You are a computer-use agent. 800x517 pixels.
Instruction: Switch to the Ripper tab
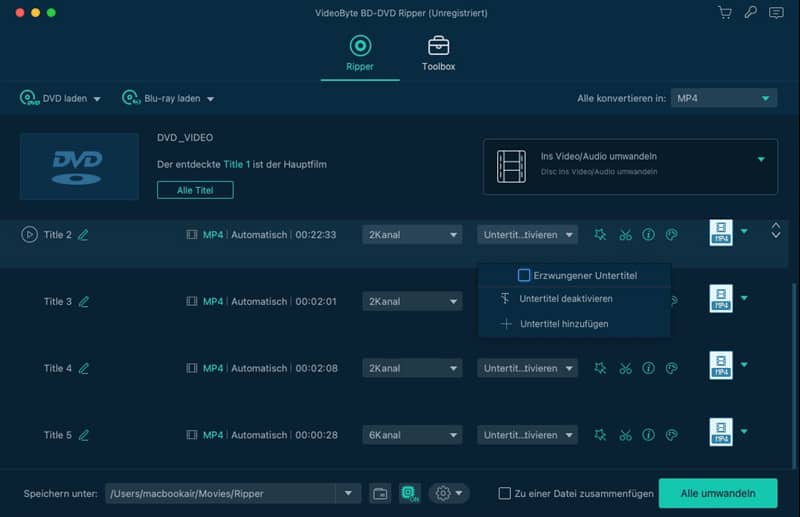click(360, 53)
